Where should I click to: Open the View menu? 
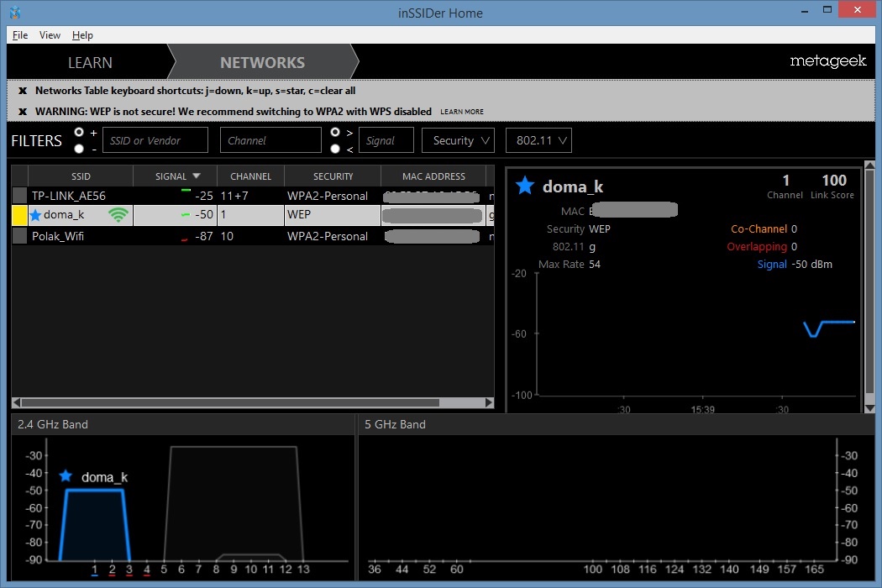coord(50,35)
